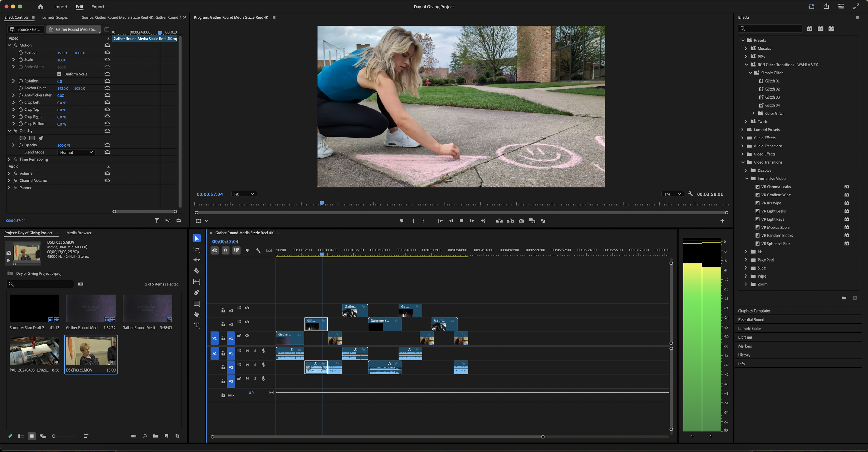Click Export Frame camera icon in Program monitor
This screenshot has width=868, height=452.
pos(521,221)
